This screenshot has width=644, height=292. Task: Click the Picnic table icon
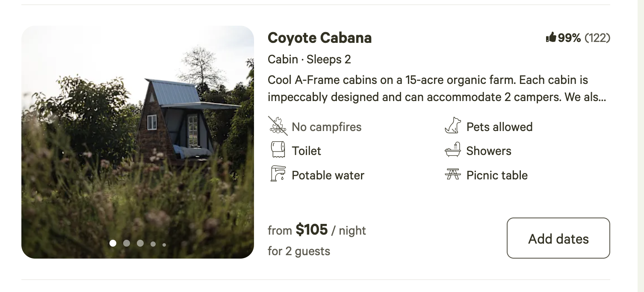[453, 174]
